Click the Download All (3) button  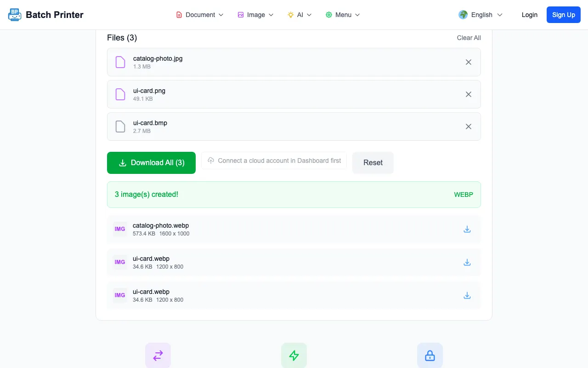pyautogui.click(x=151, y=163)
